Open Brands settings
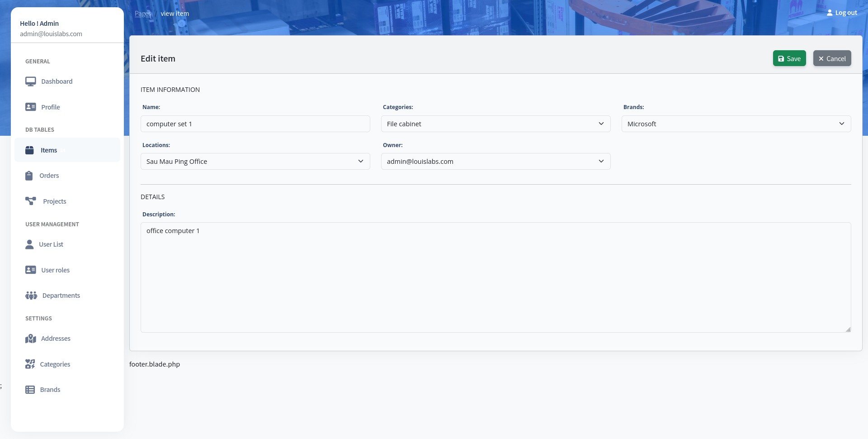The image size is (868, 439). tap(67, 390)
